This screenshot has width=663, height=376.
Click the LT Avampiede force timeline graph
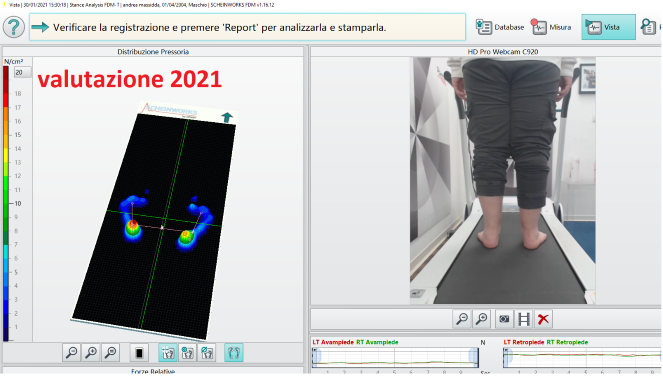(395, 358)
